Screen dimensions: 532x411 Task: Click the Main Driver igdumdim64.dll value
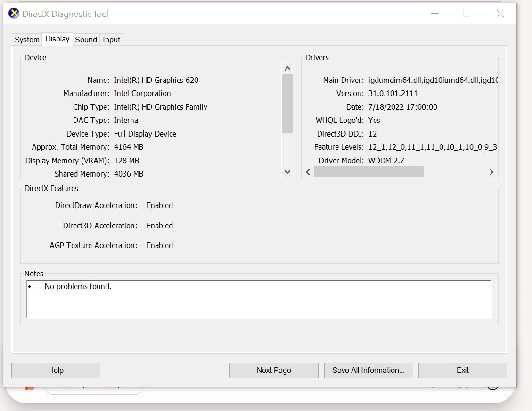(x=433, y=80)
